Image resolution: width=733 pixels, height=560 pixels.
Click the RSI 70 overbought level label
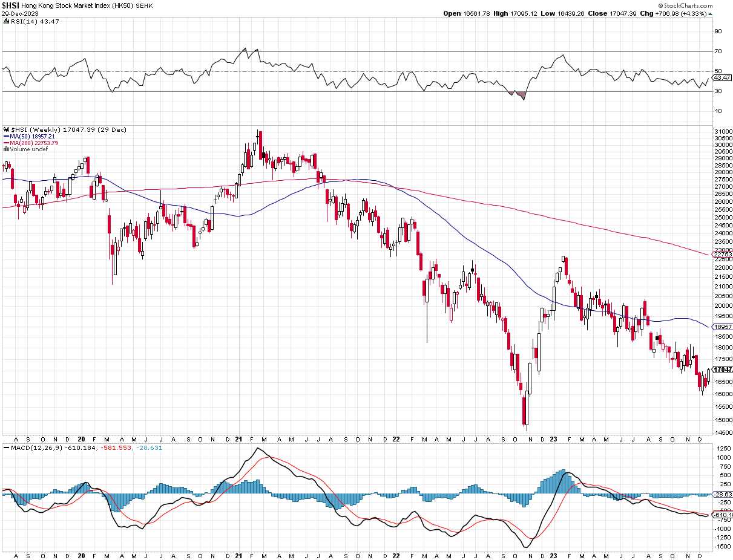718,51
